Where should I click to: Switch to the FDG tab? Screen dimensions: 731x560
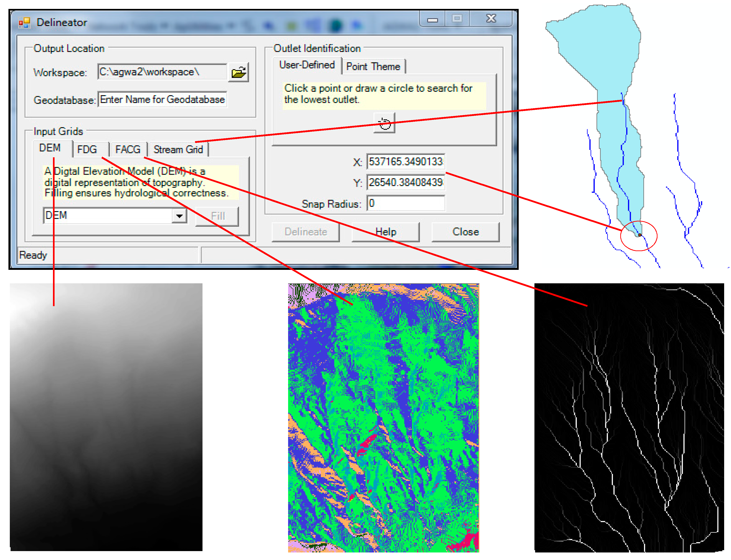[x=87, y=149]
